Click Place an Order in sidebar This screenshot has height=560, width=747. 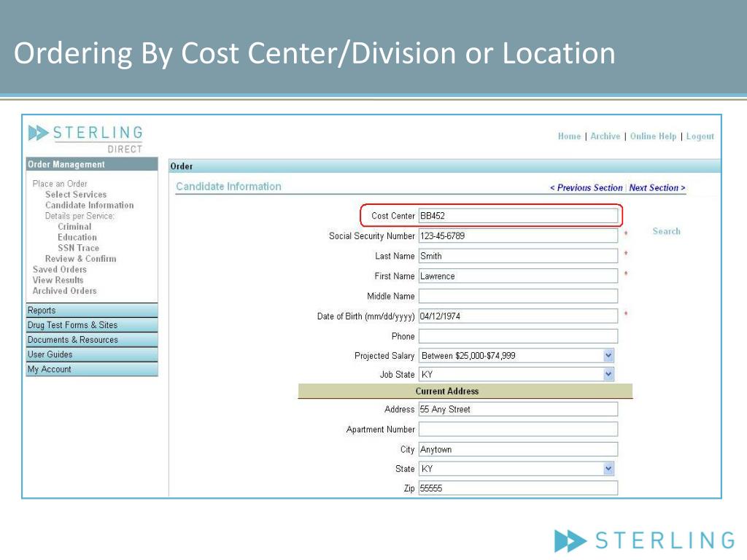click(x=60, y=184)
